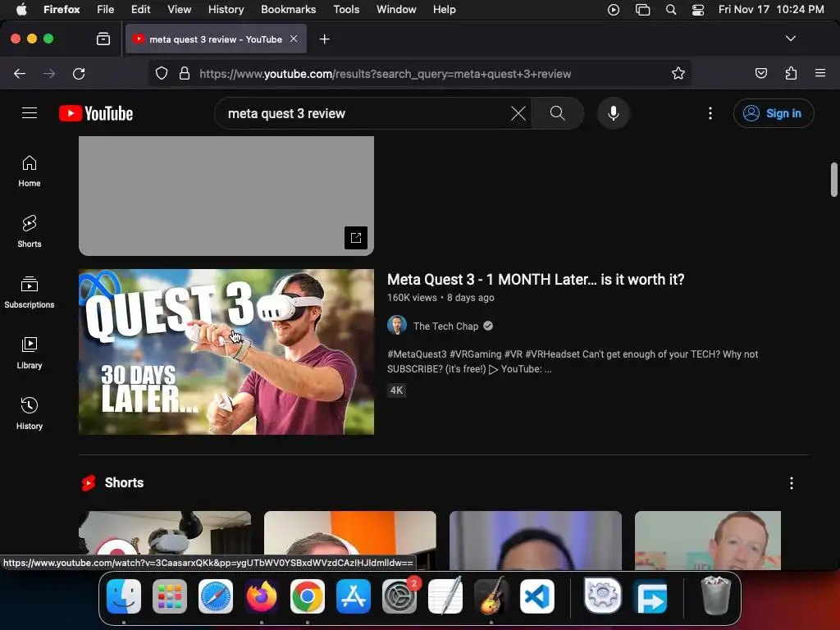Open the Firefox app menu
This screenshot has width=840, height=630.
click(x=62, y=9)
